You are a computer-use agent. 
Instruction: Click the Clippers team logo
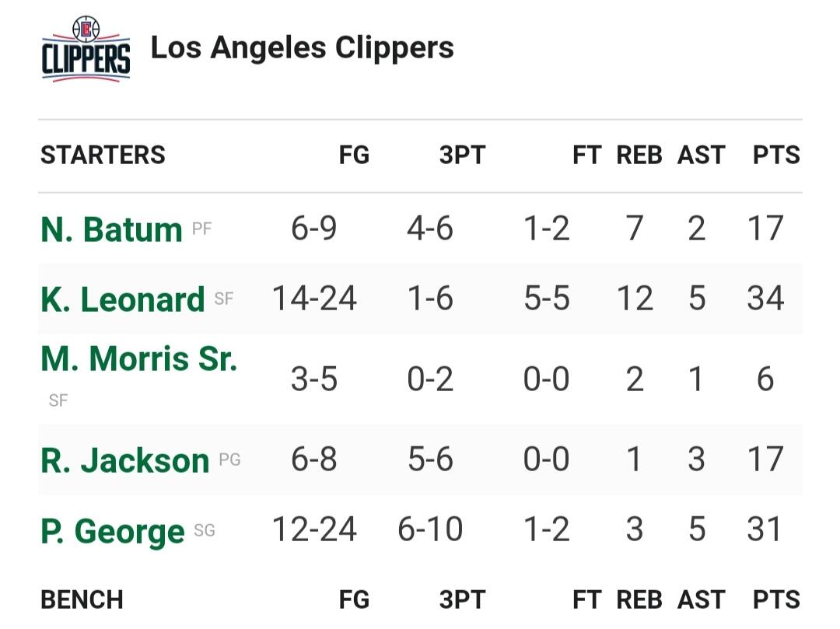[x=86, y=49]
